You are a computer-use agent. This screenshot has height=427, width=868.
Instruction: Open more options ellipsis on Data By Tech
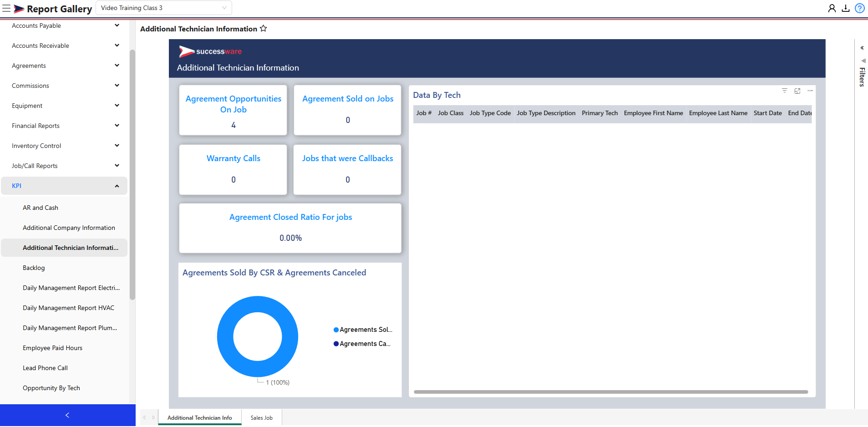coord(810,91)
